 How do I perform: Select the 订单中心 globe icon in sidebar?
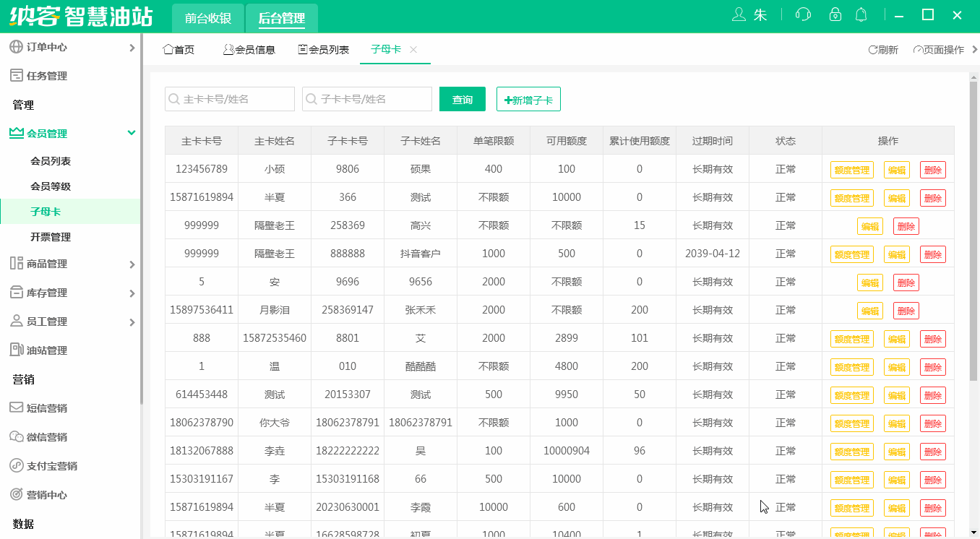(x=16, y=47)
